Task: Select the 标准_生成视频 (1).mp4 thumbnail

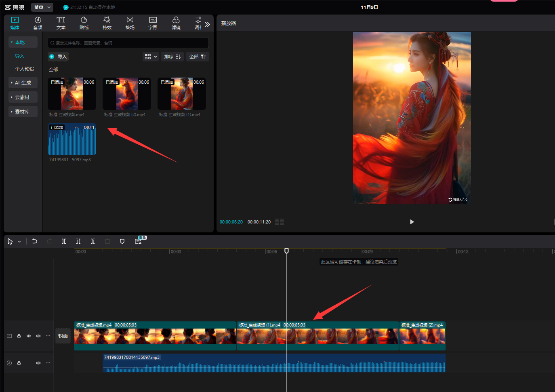Action: [x=182, y=94]
